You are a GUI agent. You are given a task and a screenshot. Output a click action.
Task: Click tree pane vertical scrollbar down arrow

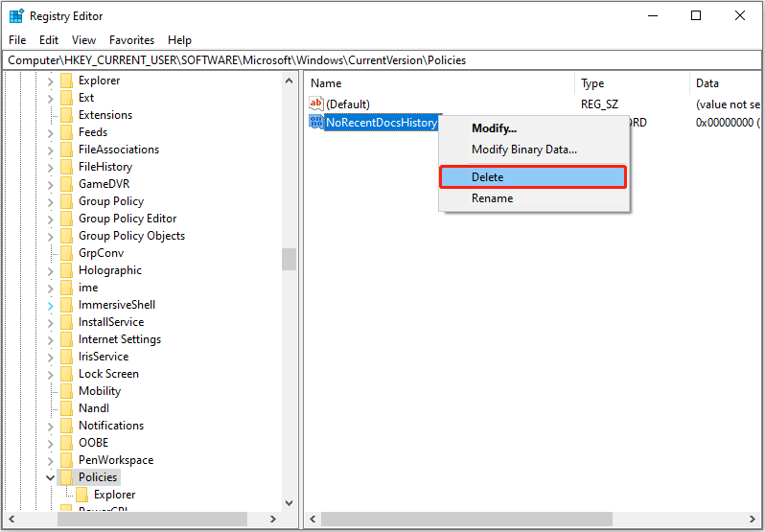pos(289,503)
